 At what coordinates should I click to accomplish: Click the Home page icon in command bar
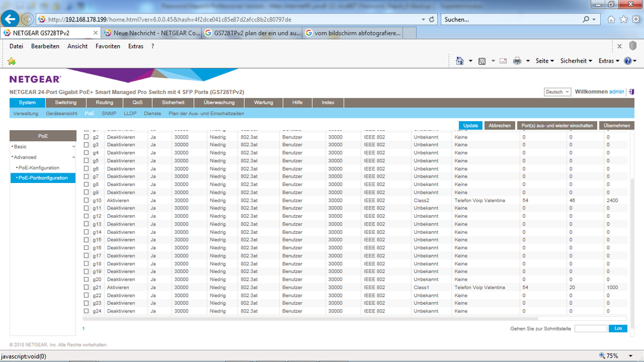click(x=460, y=61)
